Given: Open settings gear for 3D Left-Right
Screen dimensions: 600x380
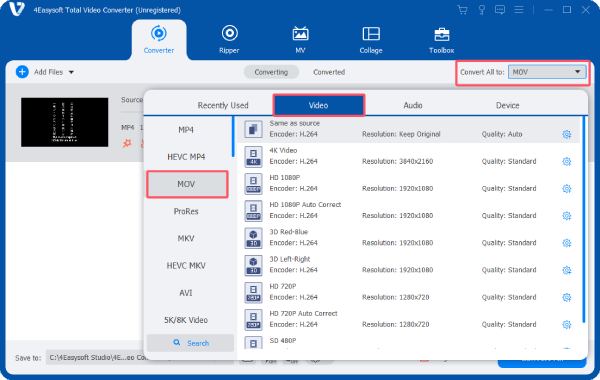Looking at the screenshot, I should tap(567, 270).
